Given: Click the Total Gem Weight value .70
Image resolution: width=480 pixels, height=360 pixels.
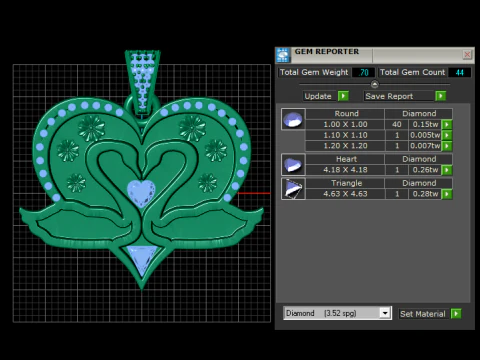Looking at the screenshot, I should (x=363, y=72).
